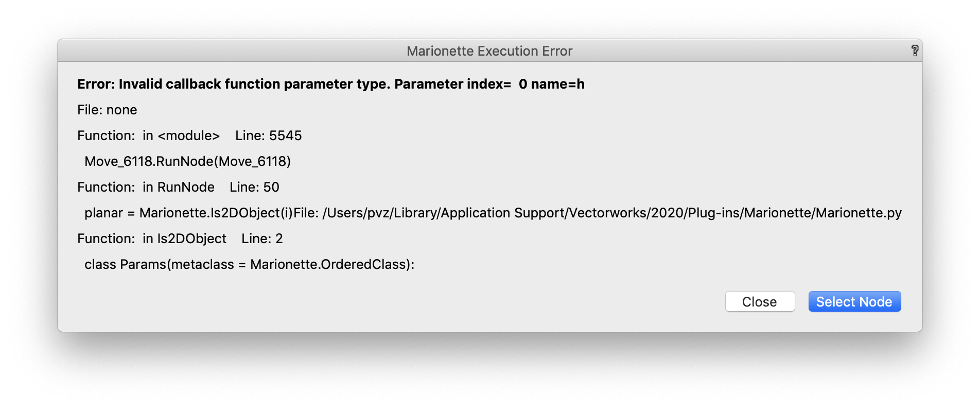Screen dimensions: 980x408
Task: Open help via the question mark icon
Action: click(x=915, y=50)
